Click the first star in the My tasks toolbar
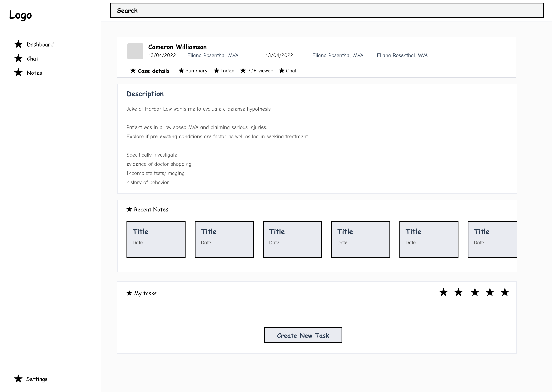 pos(444,292)
